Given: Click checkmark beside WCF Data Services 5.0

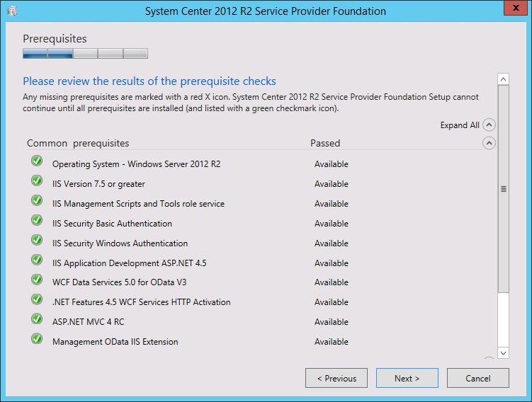Looking at the screenshot, I should point(37,280).
